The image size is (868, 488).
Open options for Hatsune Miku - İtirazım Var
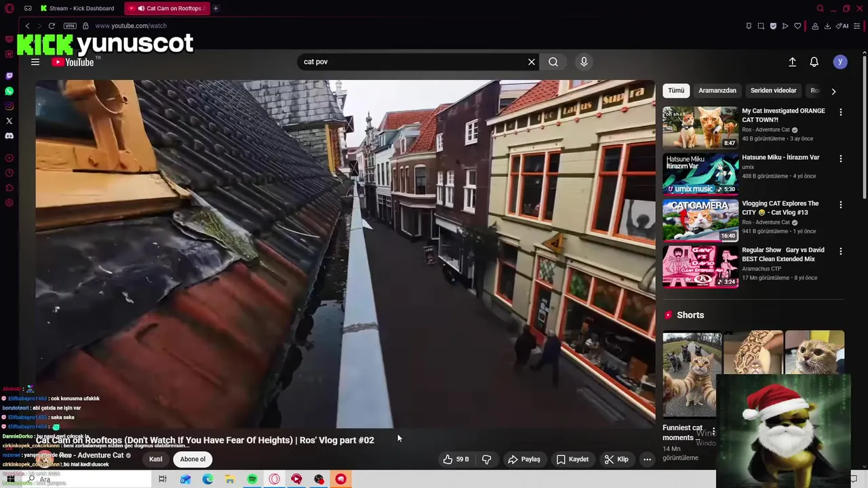pos(841,159)
